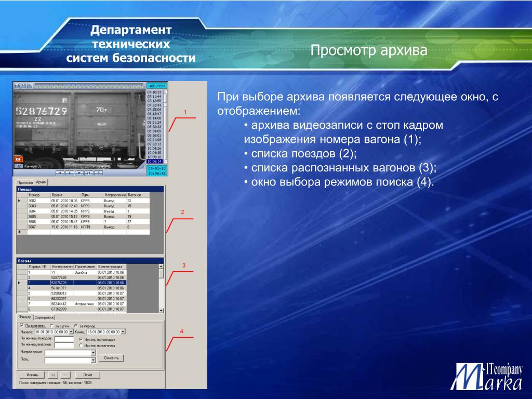
Task: Click the Номер вагон column header
Action: 62,267
